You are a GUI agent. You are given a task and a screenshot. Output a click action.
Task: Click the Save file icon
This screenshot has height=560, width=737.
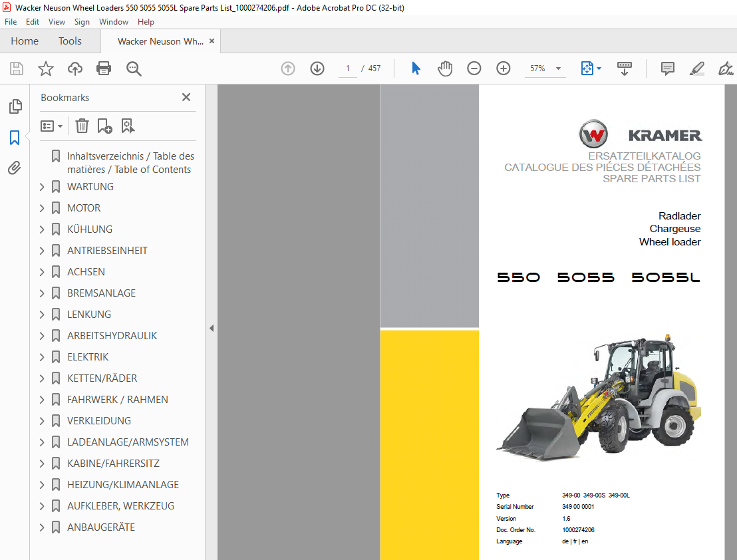tap(17, 69)
